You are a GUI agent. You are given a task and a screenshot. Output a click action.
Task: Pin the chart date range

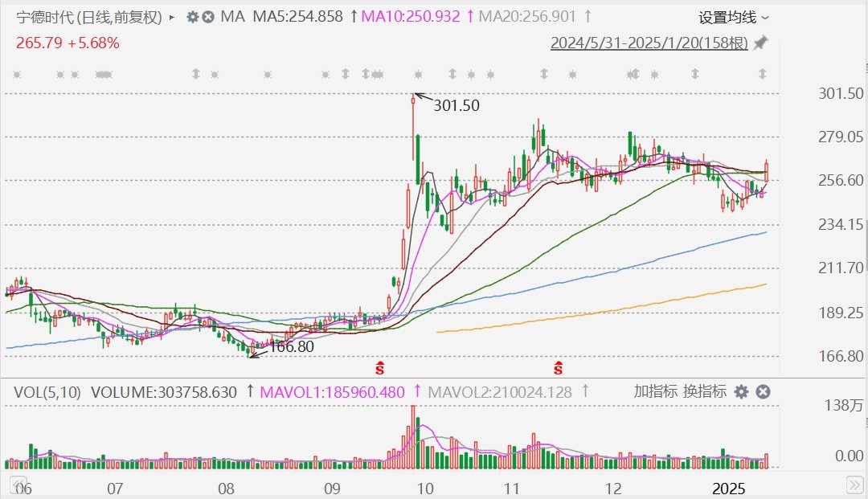click(760, 43)
